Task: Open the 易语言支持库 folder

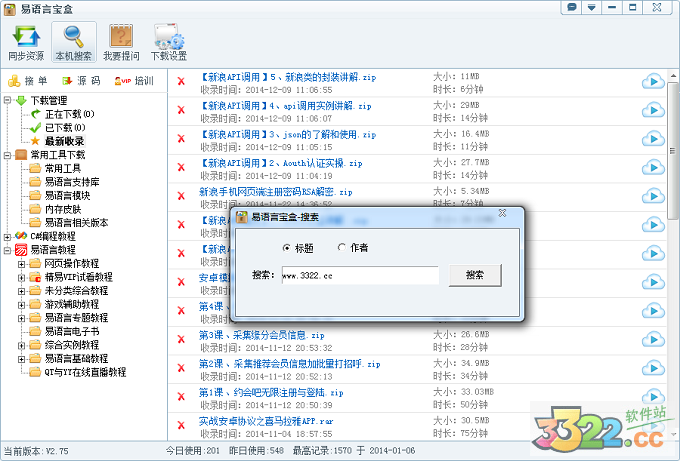Action: 72,182
